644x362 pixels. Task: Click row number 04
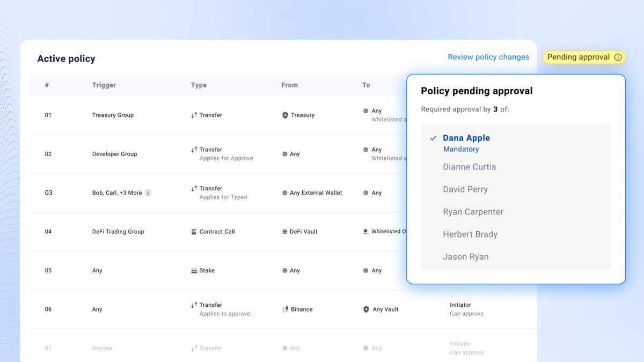[48, 232]
